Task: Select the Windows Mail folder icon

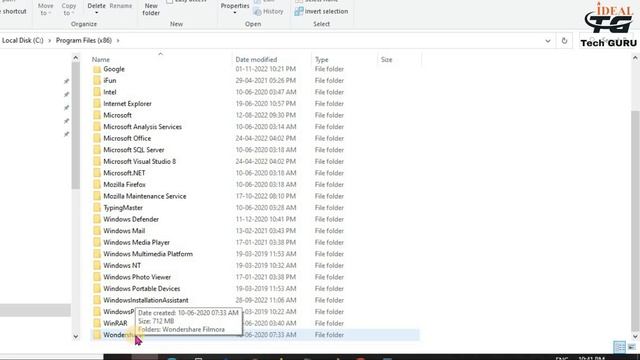Action: point(97,231)
